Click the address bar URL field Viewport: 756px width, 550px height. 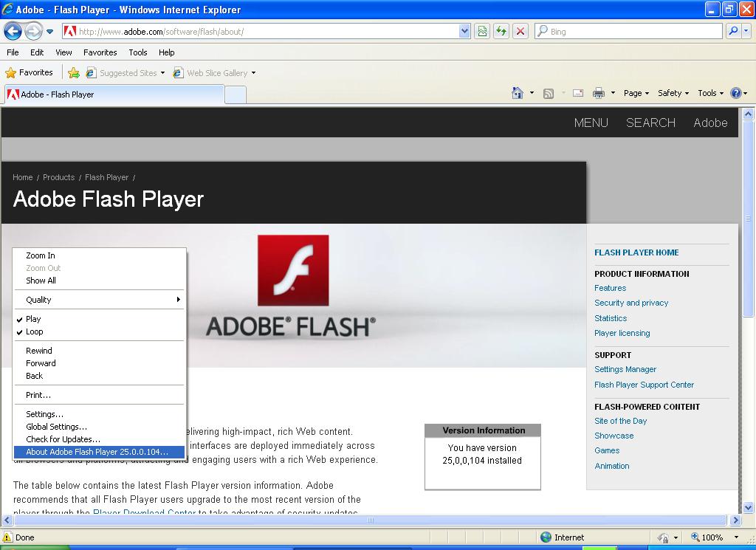pos(261,31)
